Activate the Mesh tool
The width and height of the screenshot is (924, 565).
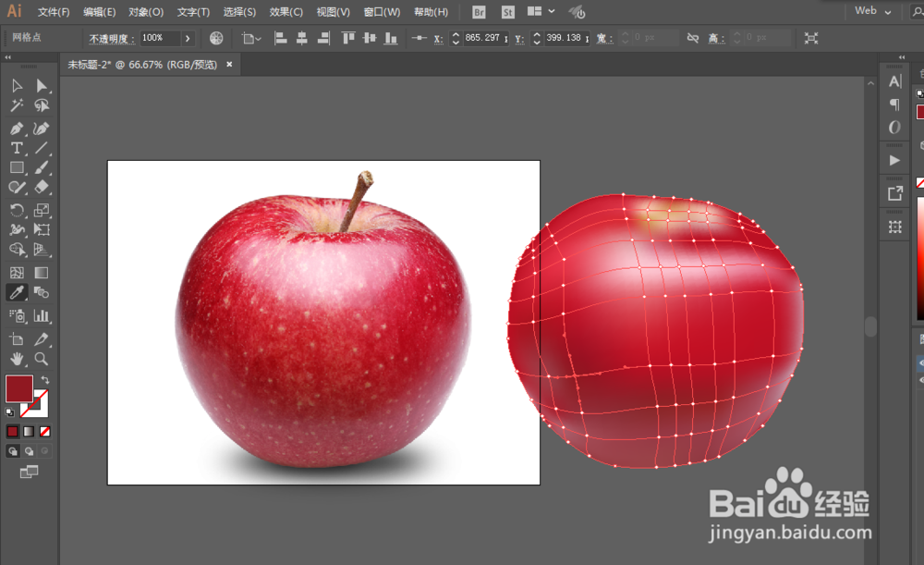17,273
